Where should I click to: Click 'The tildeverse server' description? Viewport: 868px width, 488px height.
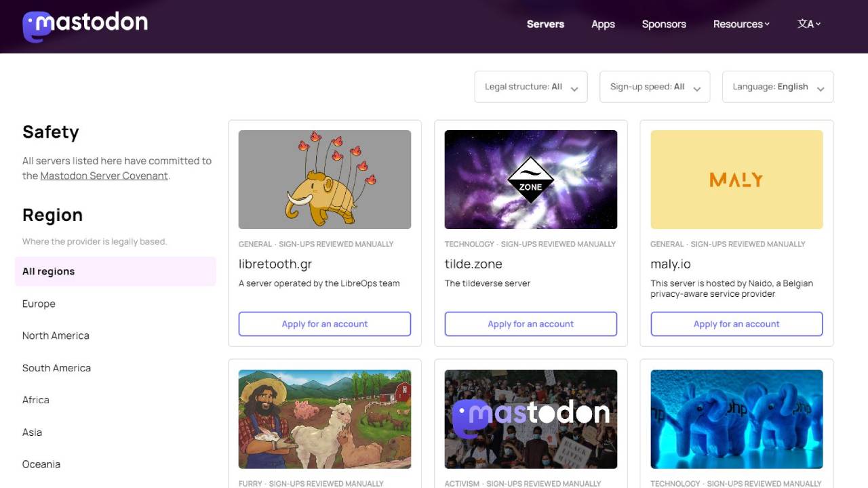click(488, 283)
